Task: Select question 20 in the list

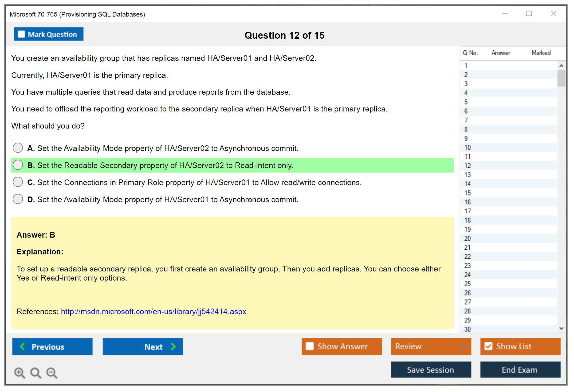Action: [467, 238]
